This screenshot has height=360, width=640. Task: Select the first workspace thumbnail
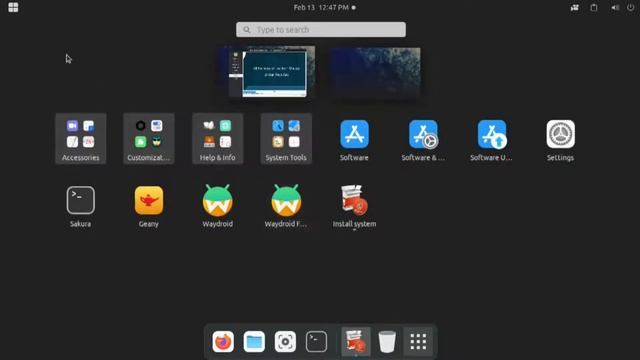click(x=267, y=72)
